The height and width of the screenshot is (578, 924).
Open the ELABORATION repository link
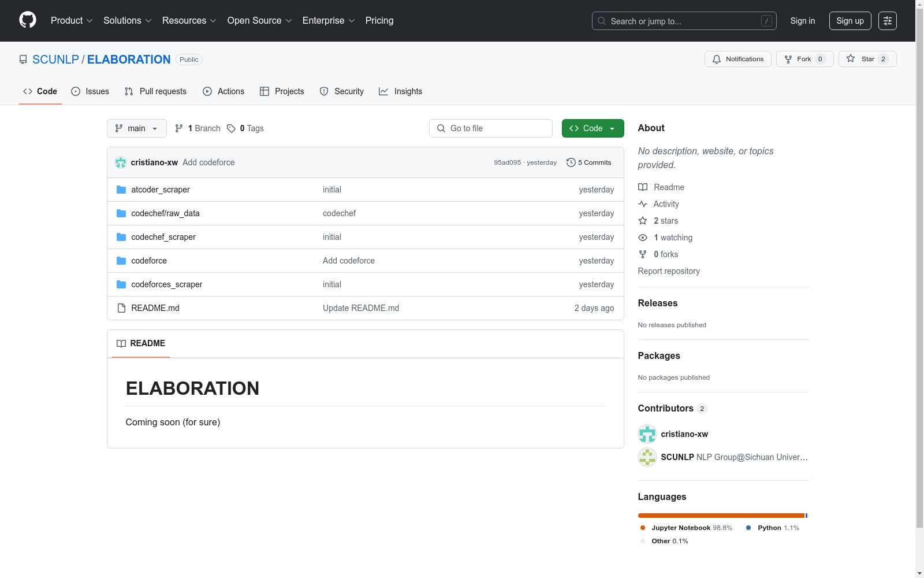129,60
